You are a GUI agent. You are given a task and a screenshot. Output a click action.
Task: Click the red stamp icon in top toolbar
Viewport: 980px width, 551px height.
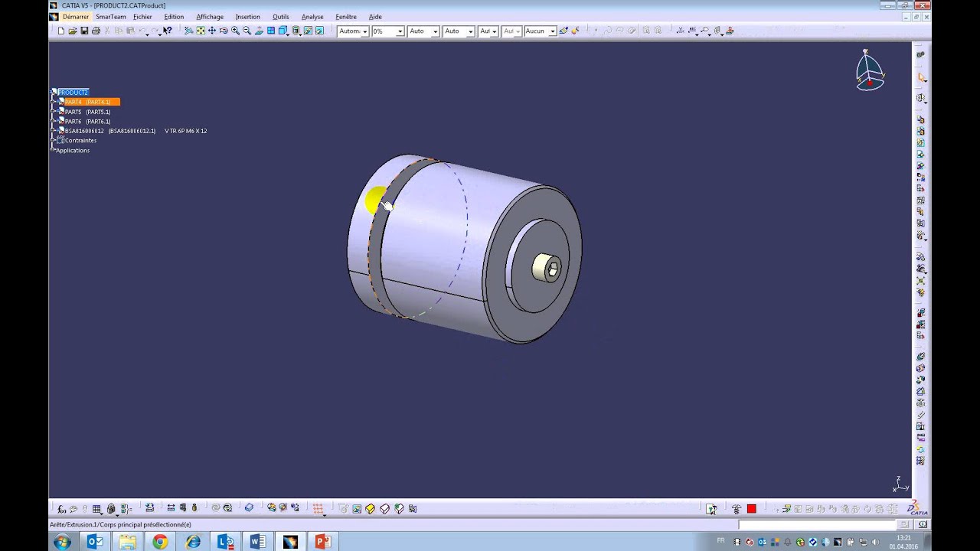(x=730, y=31)
